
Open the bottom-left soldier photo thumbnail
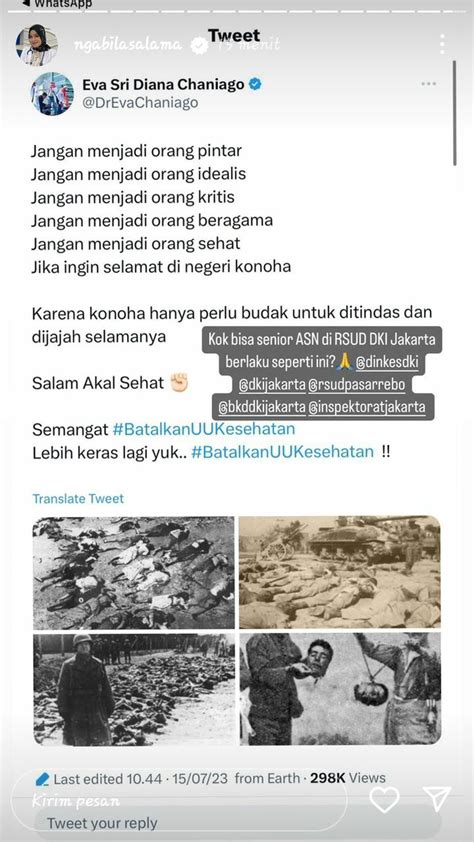point(134,689)
